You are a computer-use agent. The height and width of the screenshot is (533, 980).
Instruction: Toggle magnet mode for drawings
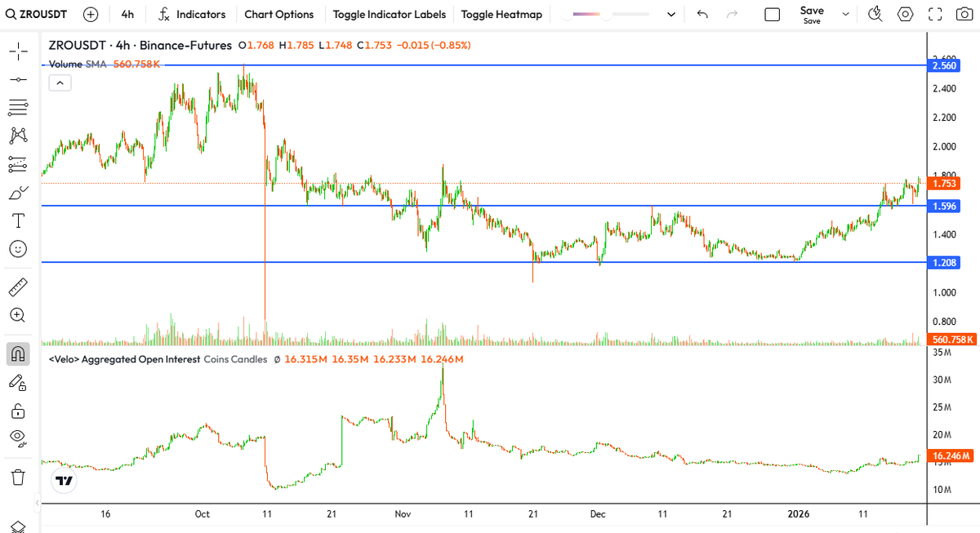[x=18, y=353]
